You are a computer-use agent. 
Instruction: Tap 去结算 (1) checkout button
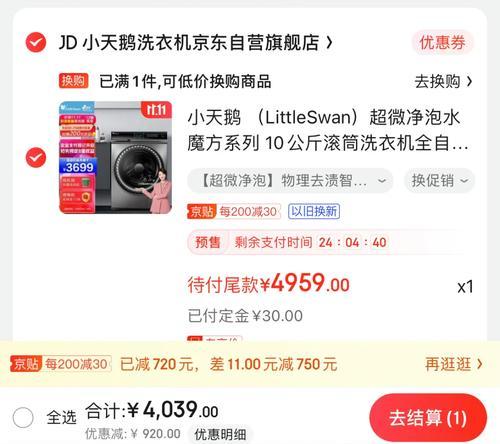pos(428,418)
